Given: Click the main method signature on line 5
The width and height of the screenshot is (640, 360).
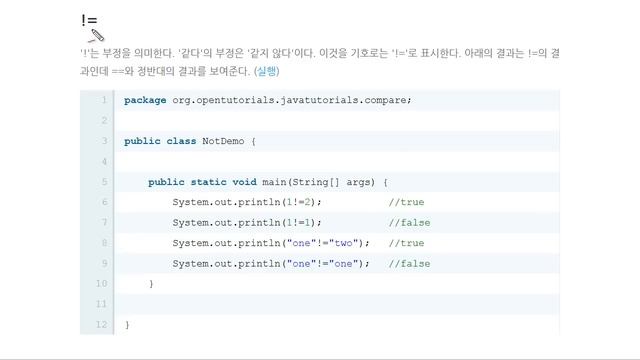Looking at the screenshot, I should coord(268,182).
